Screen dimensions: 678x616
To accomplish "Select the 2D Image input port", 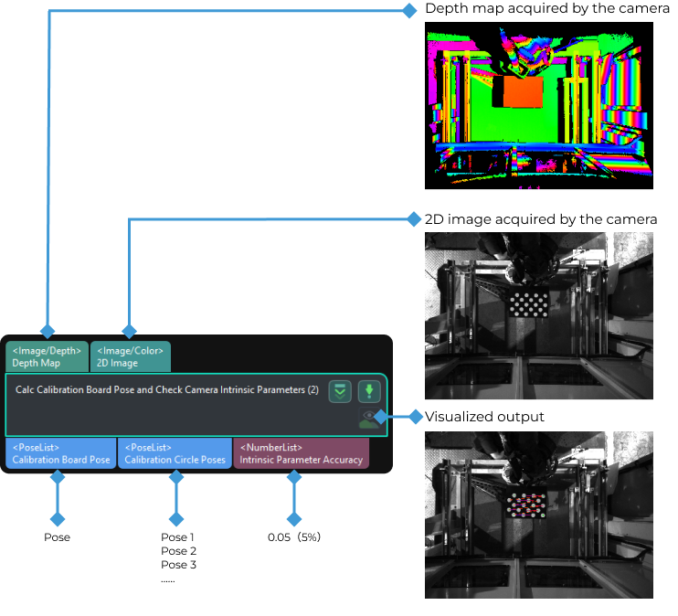I will tap(130, 356).
